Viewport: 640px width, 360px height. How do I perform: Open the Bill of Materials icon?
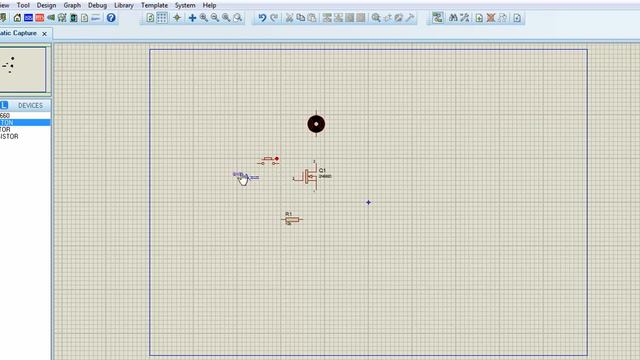pyautogui.click(x=73, y=18)
